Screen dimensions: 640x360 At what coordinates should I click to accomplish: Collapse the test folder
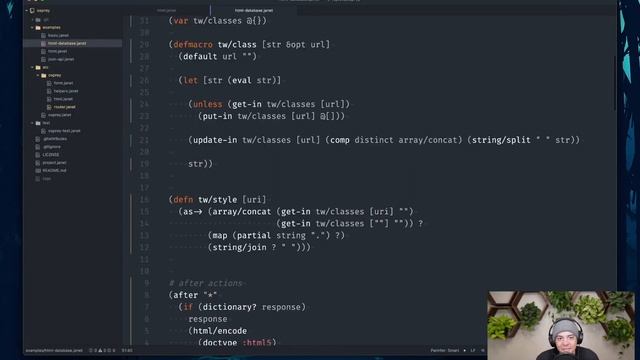[x=32, y=123]
